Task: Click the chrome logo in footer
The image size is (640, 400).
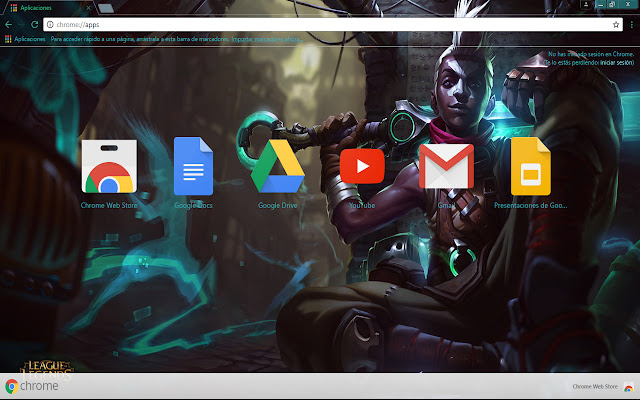Action: (32, 386)
